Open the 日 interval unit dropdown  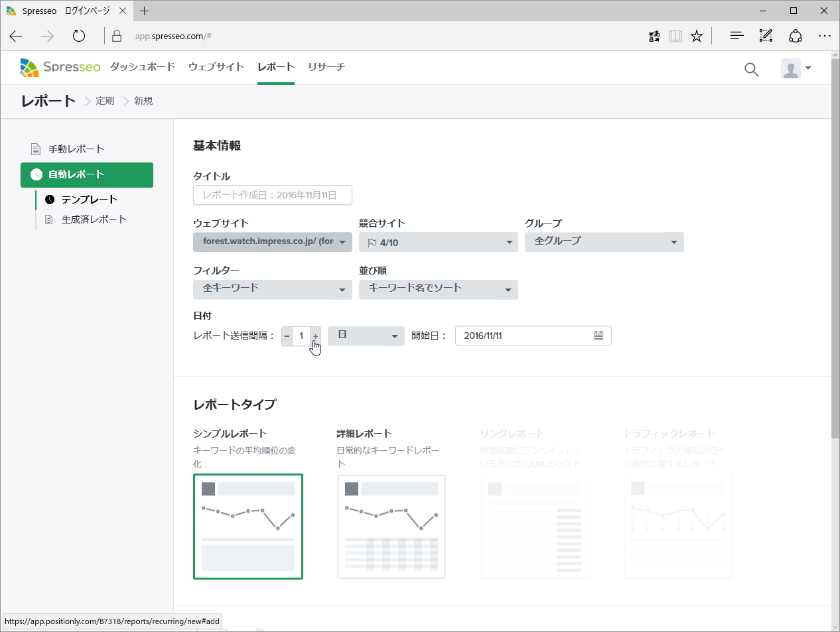click(366, 336)
